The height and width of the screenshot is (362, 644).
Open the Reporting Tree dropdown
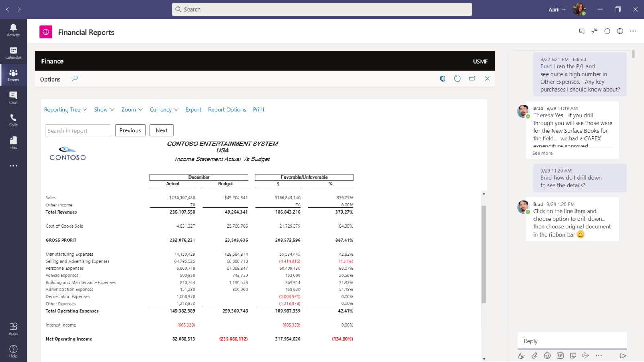click(x=65, y=109)
